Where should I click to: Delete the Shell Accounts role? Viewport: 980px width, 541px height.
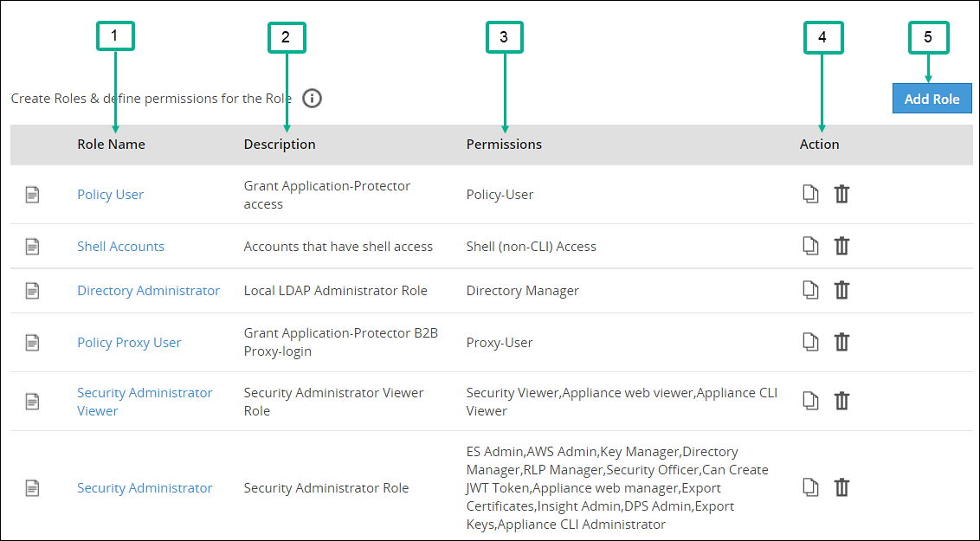click(841, 246)
